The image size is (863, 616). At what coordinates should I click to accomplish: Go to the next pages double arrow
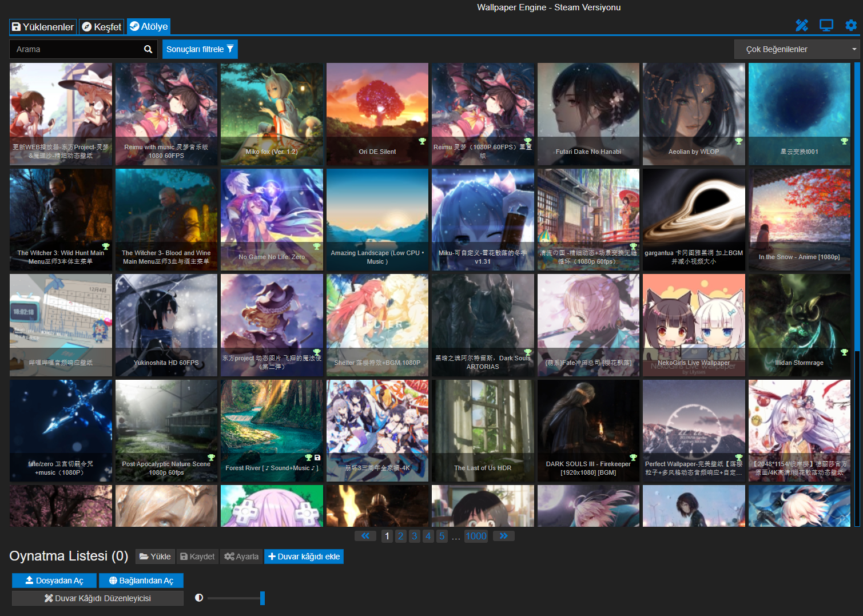(503, 536)
